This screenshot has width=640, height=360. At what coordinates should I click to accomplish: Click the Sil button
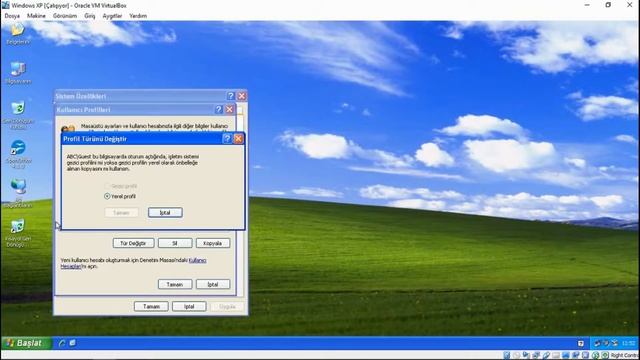tap(175, 243)
